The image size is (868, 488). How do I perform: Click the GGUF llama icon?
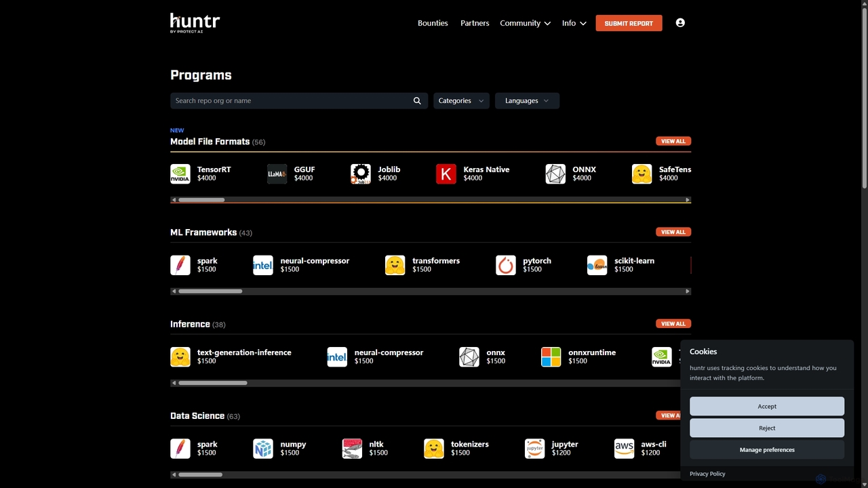(x=277, y=174)
